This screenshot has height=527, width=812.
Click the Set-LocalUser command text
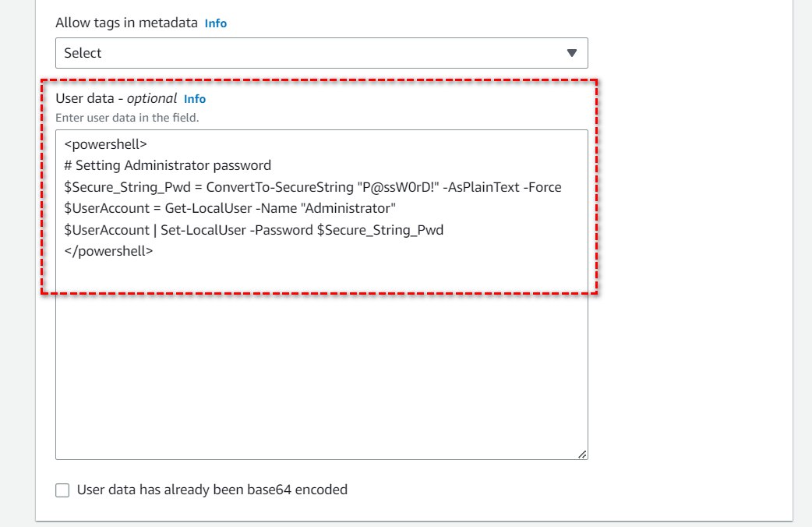(x=196, y=230)
